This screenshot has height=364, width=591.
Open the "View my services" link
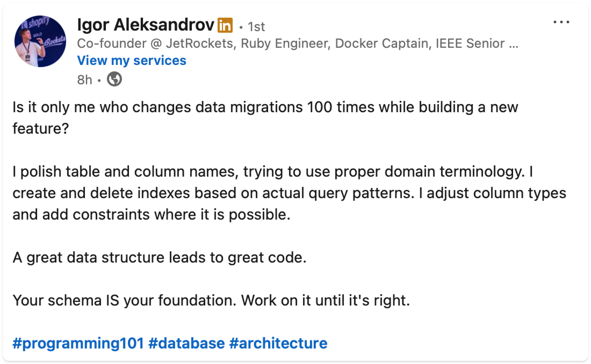pos(132,61)
